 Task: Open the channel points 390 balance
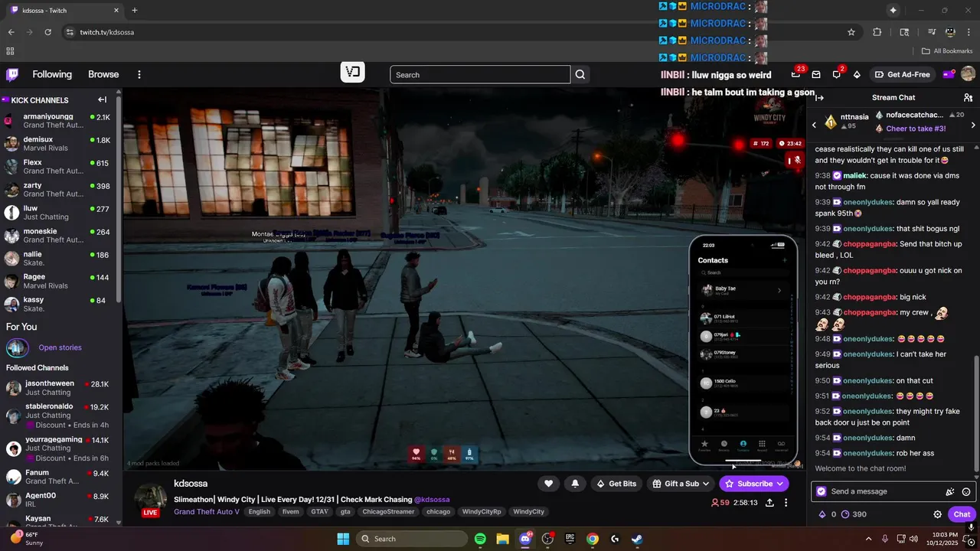pos(853,514)
